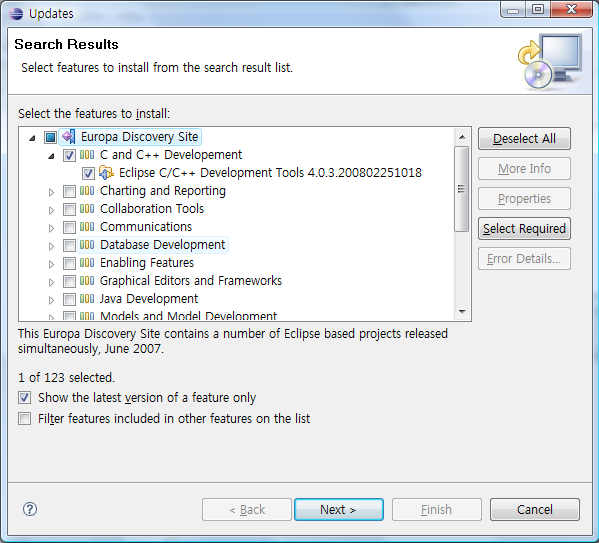Go to the next wizard page

click(338, 509)
